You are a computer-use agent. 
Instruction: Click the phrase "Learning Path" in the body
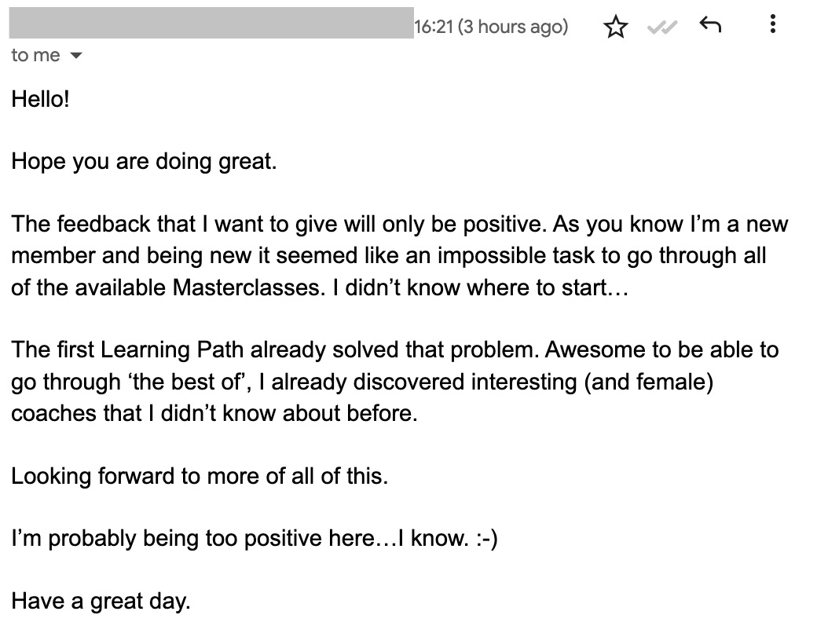coord(171,350)
